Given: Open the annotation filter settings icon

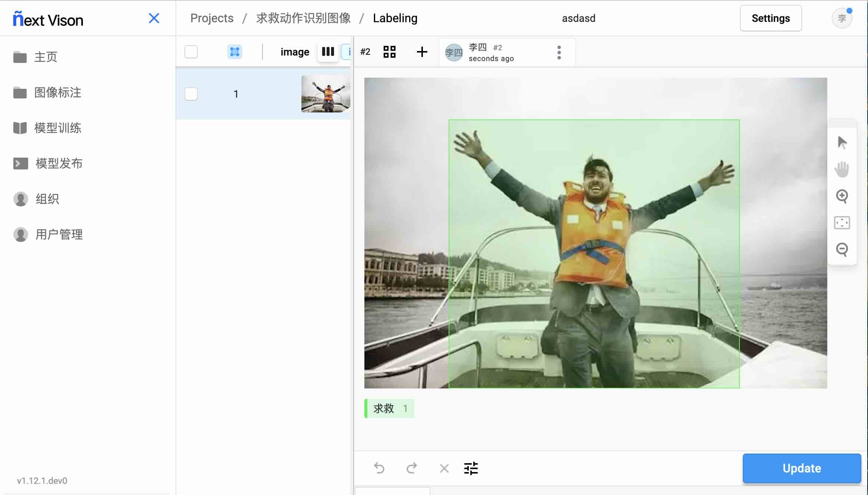Looking at the screenshot, I should (x=471, y=468).
